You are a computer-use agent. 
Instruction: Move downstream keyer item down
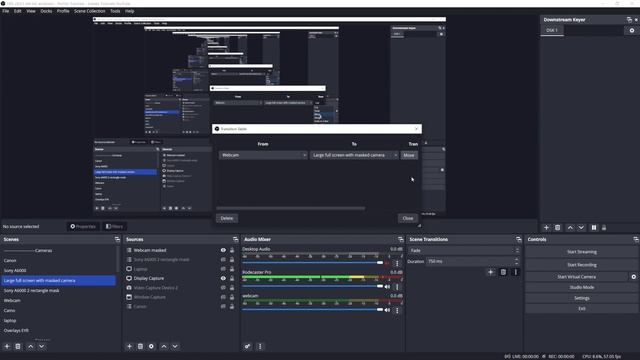point(581,228)
